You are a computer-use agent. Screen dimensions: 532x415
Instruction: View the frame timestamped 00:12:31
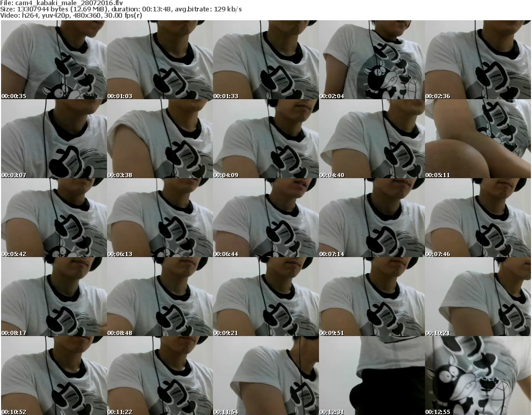[x=371, y=376]
